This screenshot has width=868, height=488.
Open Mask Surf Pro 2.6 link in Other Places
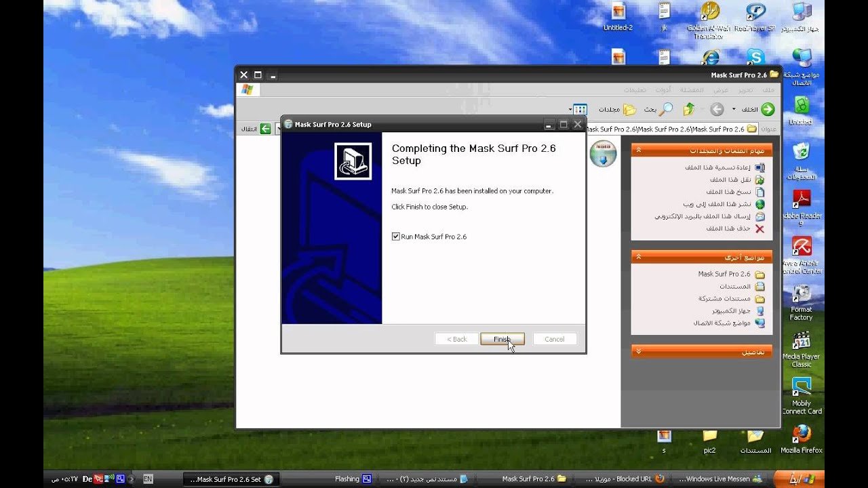point(724,274)
